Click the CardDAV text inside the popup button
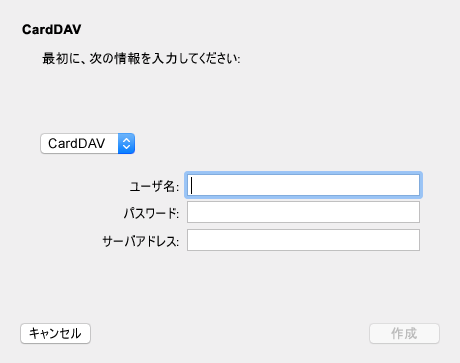The image size is (460, 363). click(77, 144)
